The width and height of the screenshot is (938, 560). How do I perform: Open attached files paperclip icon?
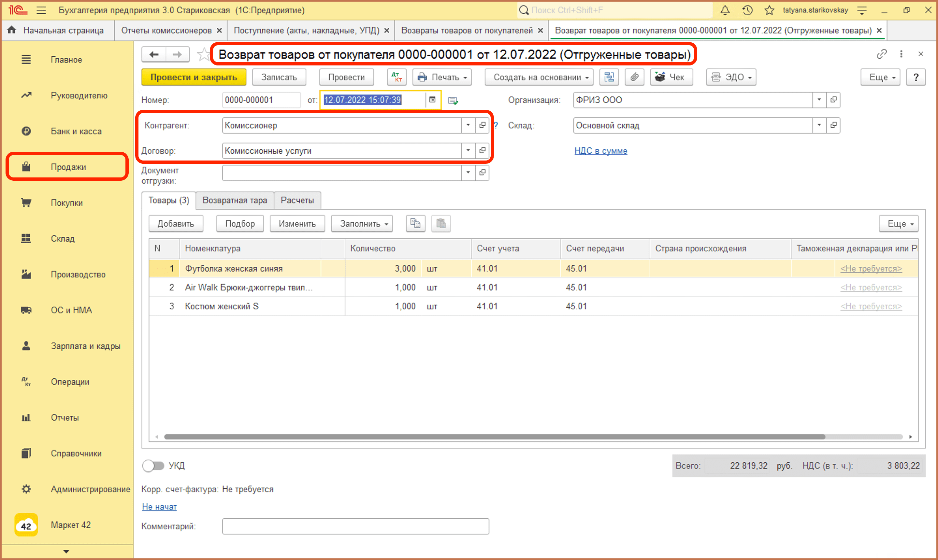click(x=634, y=77)
